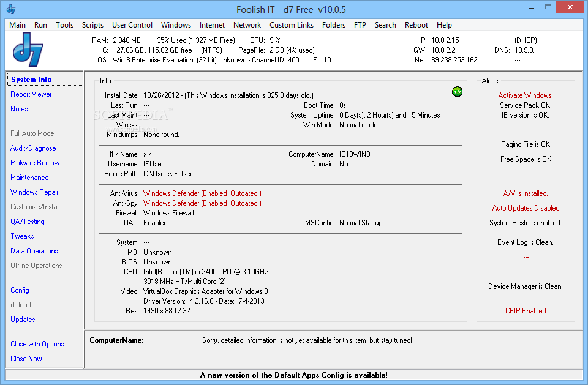Click Close with Options
The height and width of the screenshot is (385, 588).
(37, 344)
